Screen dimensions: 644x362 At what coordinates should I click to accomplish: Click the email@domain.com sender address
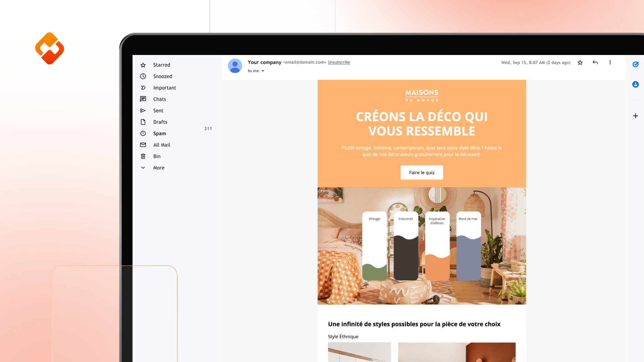[305, 62]
